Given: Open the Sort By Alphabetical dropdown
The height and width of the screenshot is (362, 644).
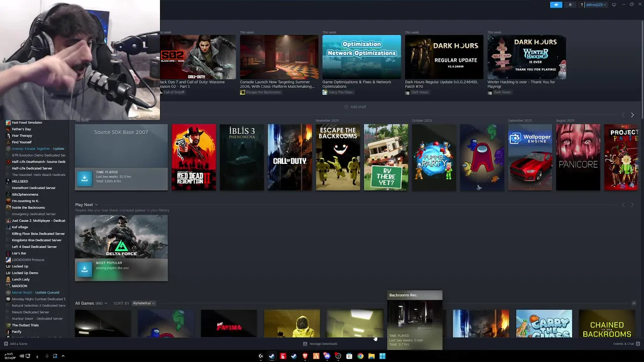Looking at the screenshot, I should coord(143,303).
